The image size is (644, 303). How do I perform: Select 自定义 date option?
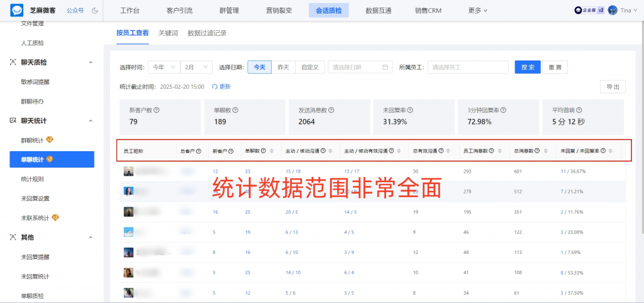[x=310, y=67]
